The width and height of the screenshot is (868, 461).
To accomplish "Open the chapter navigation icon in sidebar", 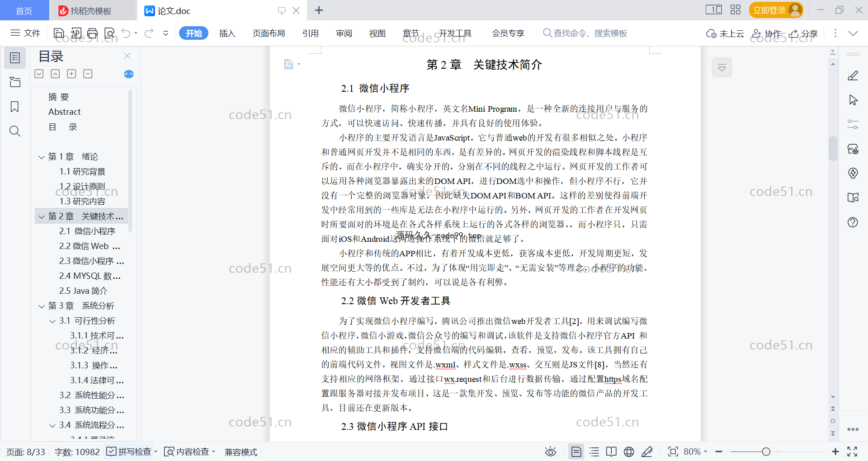I will tap(15, 82).
